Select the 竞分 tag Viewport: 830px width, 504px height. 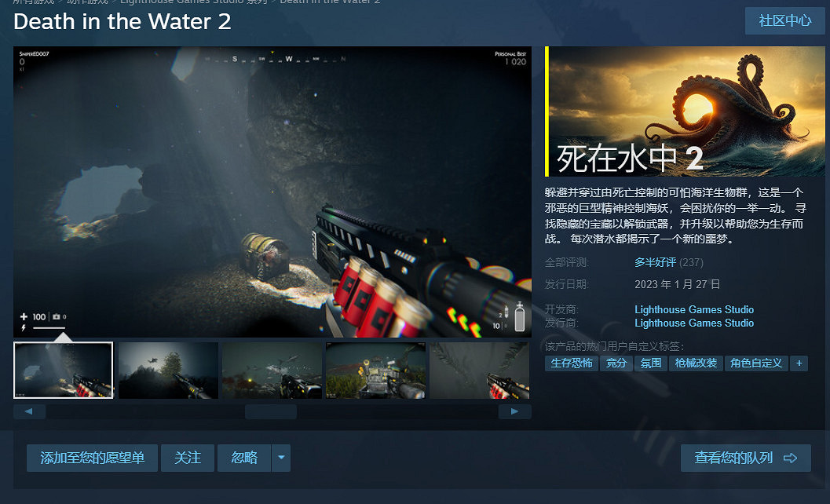tap(616, 363)
